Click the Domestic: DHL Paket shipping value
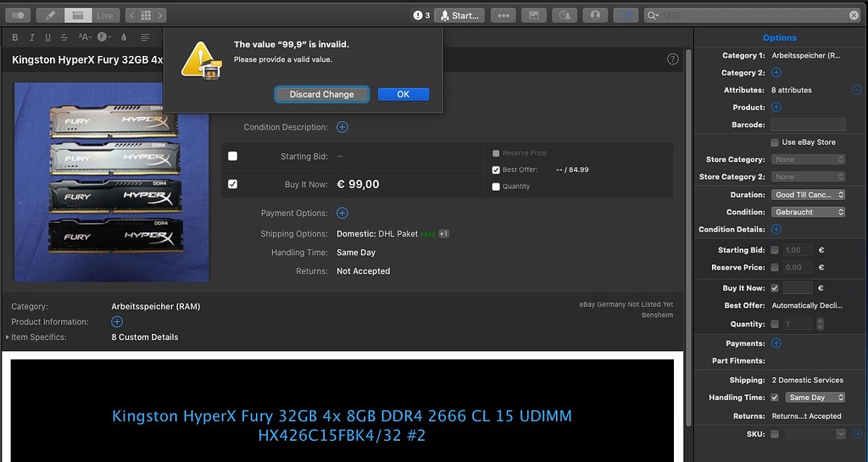868x462 pixels. (x=377, y=233)
